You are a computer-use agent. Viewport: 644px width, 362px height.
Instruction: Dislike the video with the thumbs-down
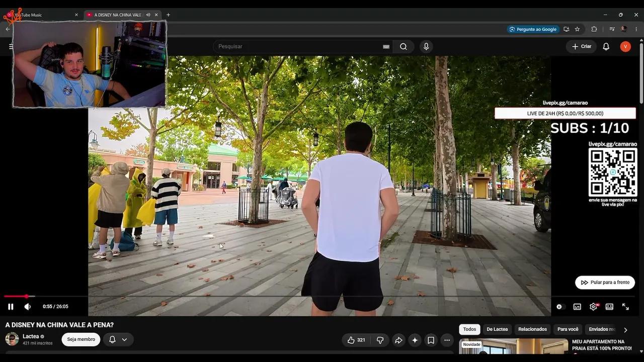[380, 340]
